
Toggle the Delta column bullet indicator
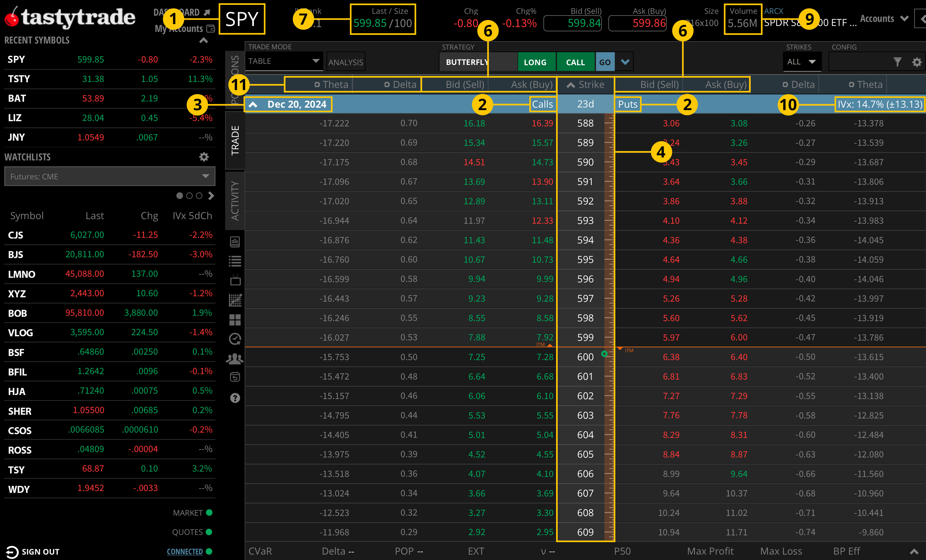coord(388,84)
